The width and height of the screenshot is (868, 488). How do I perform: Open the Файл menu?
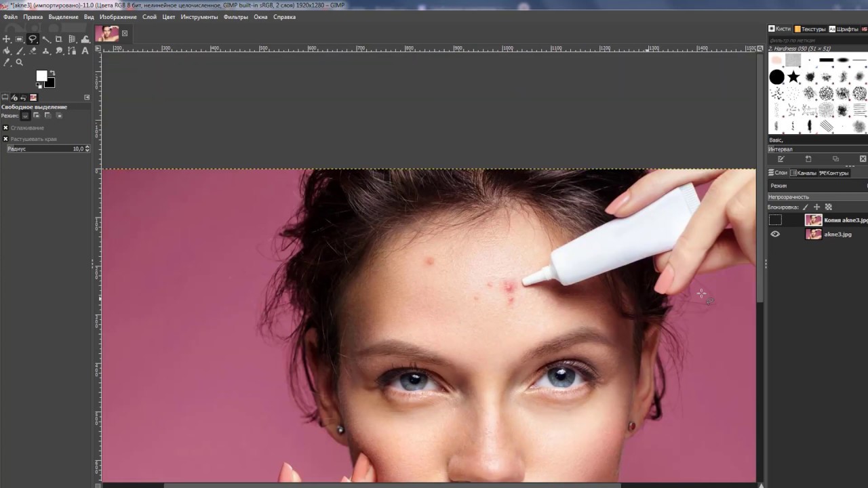[10, 17]
